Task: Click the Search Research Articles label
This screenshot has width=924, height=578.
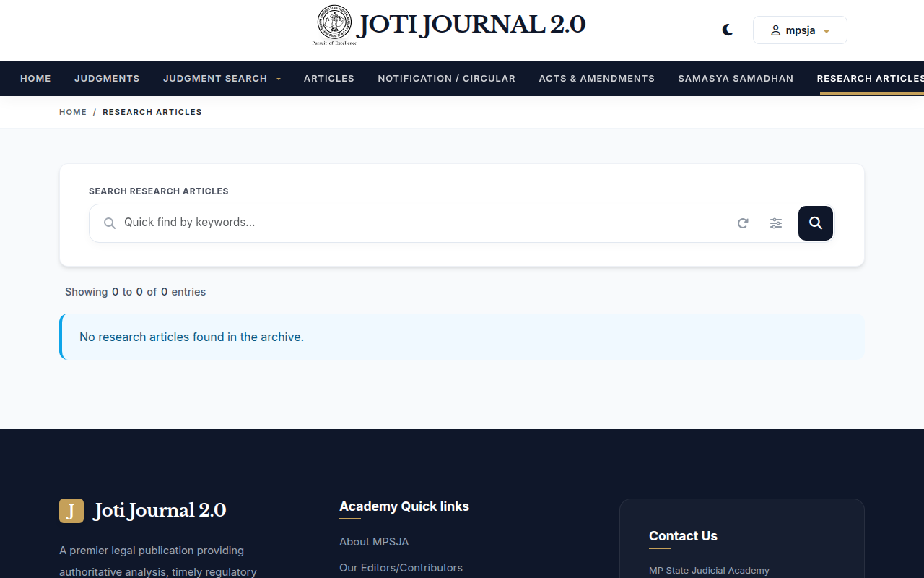Action: coord(159,191)
